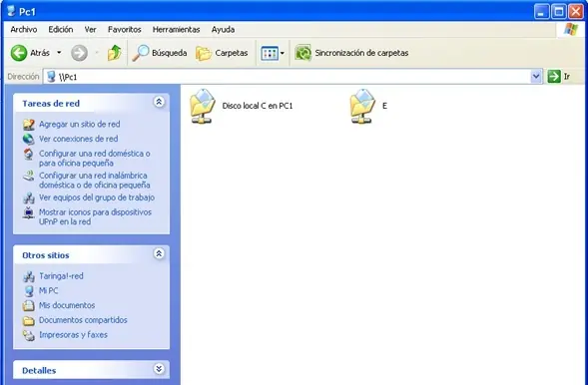The image size is (588, 385).
Task: Maximize the Pc1 window
Action: click(558, 12)
